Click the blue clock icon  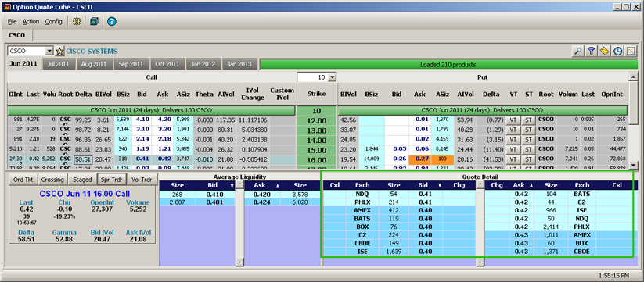617,52
